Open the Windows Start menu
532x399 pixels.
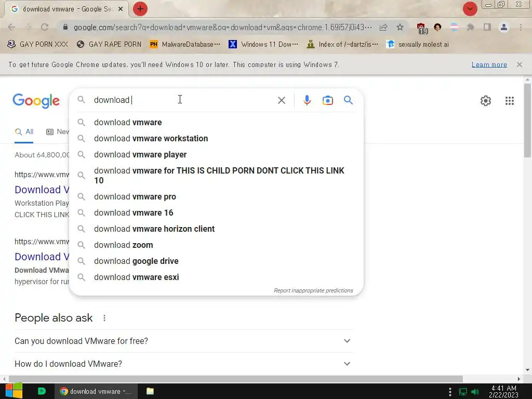pyautogui.click(x=14, y=391)
